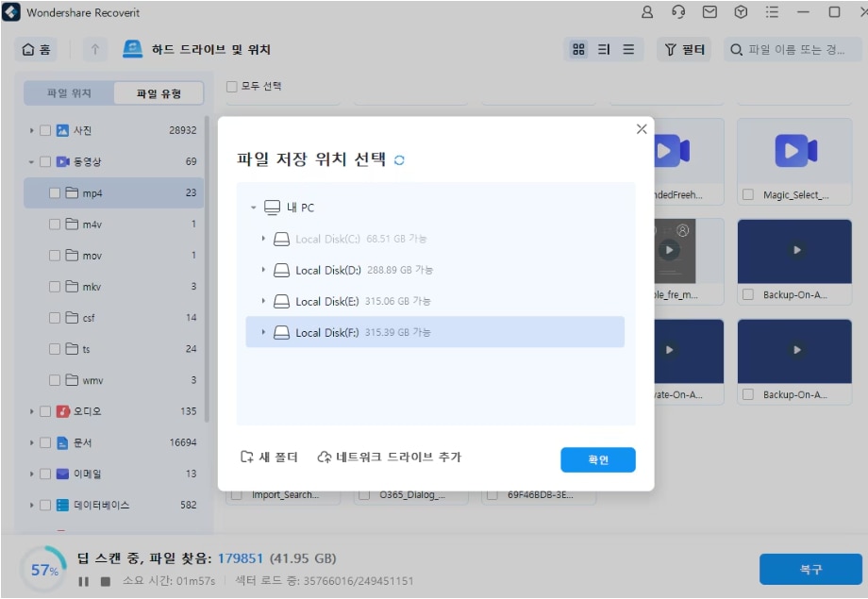The width and height of the screenshot is (868, 599).
Task: Click the user account icon in title bar
Action: [647, 12]
